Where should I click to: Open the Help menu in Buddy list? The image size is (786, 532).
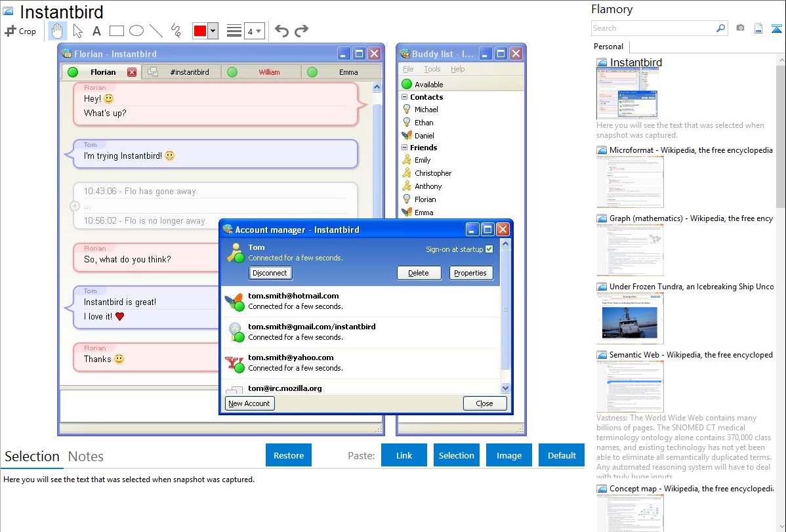pyautogui.click(x=457, y=69)
